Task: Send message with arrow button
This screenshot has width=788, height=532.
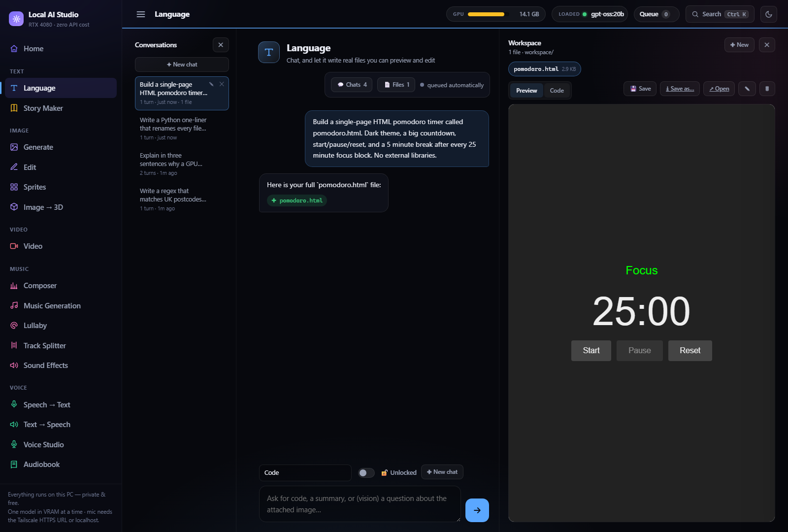Action: pos(477,510)
